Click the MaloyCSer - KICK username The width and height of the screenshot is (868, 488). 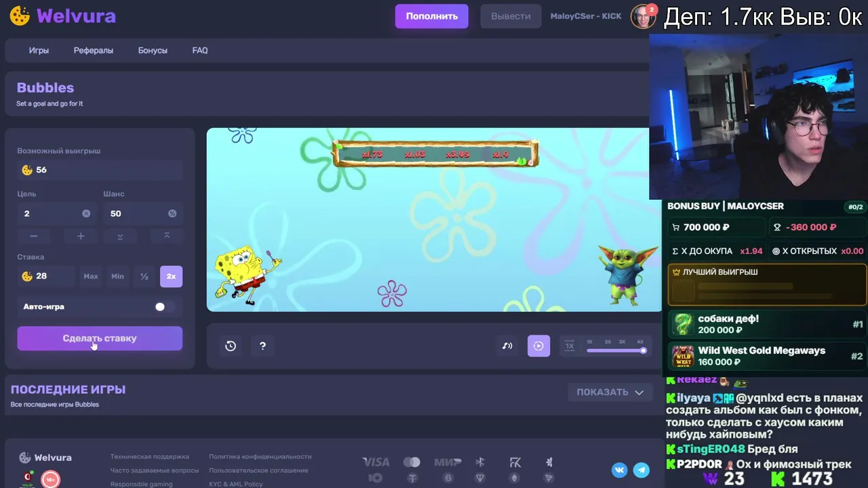click(x=586, y=16)
